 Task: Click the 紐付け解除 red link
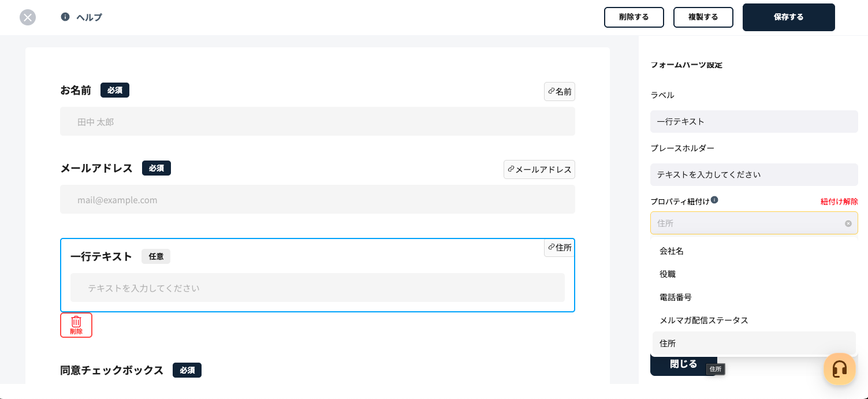click(x=839, y=202)
